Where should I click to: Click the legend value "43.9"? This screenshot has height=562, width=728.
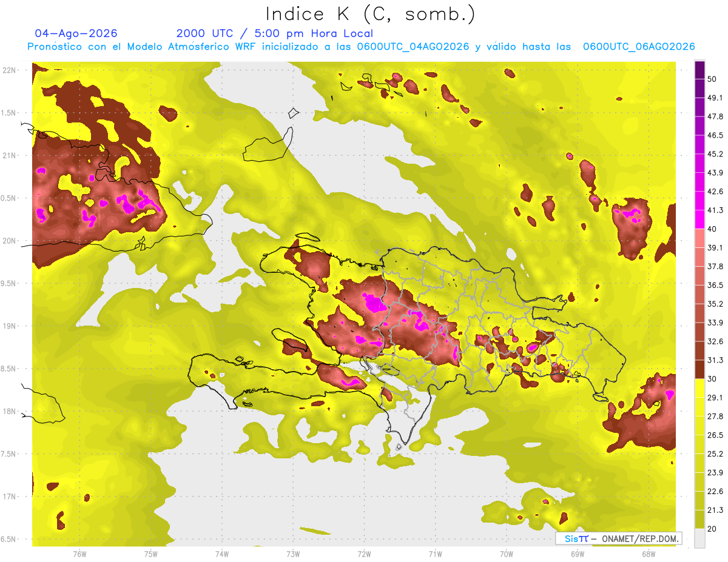point(715,173)
